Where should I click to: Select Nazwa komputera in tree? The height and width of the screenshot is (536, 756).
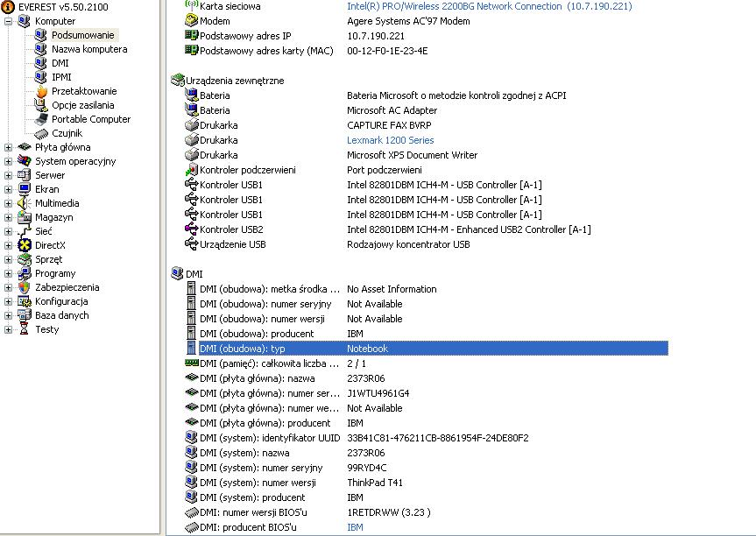tap(89, 49)
